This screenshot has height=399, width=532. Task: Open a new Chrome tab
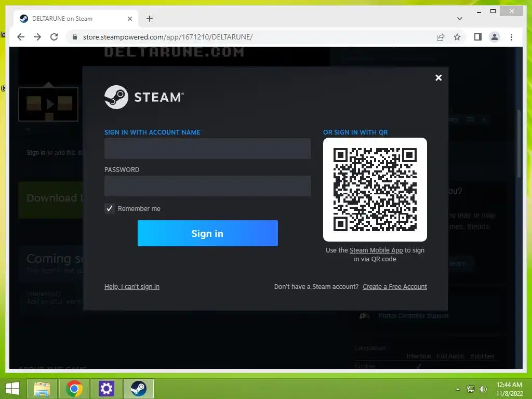pos(150,19)
